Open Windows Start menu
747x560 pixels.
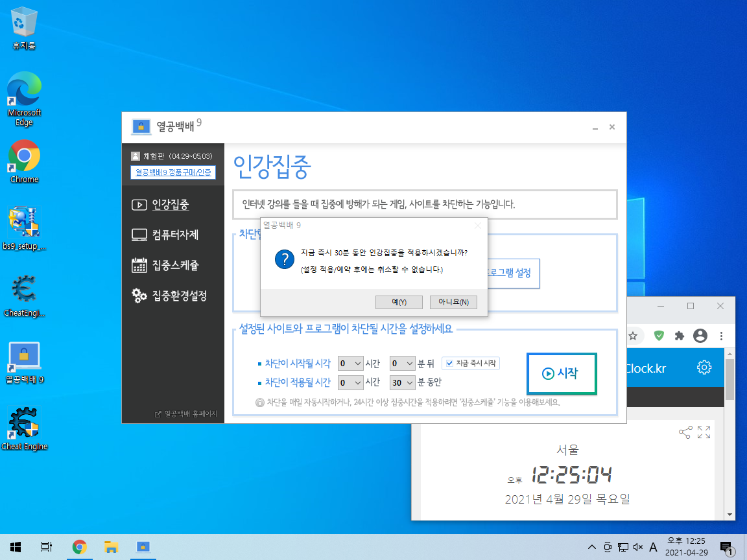point(16,547)
